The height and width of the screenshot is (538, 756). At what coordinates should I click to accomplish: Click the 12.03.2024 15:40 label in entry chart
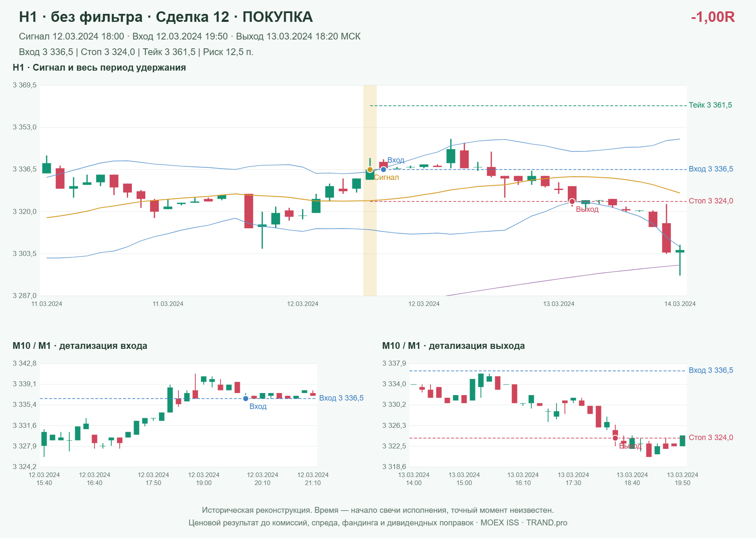(44, 479)
